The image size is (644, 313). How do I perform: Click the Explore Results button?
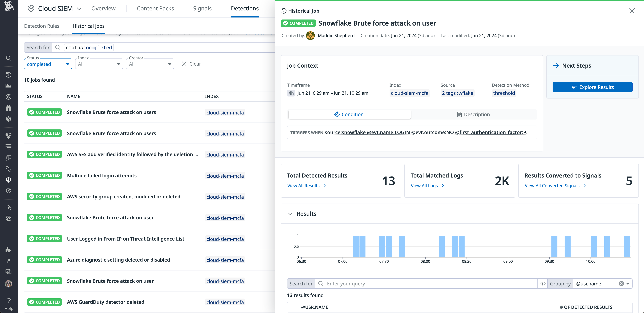[x=592, y=87]
